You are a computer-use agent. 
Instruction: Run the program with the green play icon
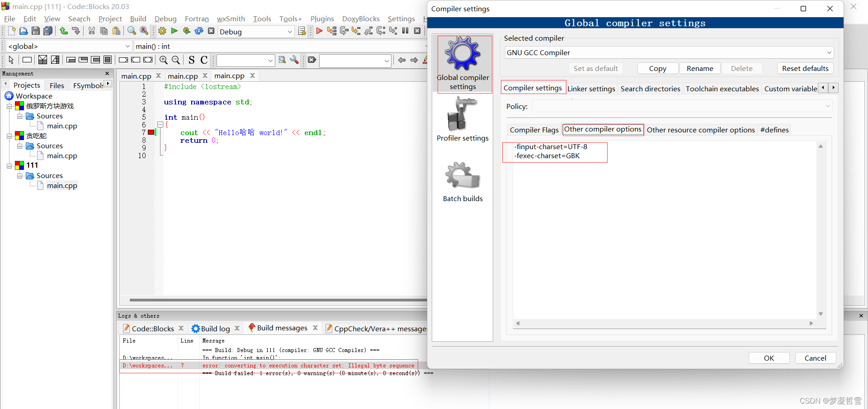tap(174, 31)
